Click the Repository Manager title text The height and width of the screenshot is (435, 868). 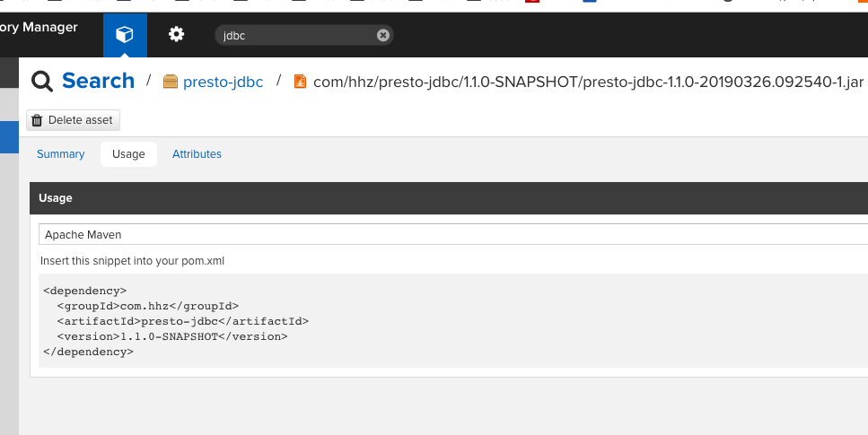[x=39, y=27]
